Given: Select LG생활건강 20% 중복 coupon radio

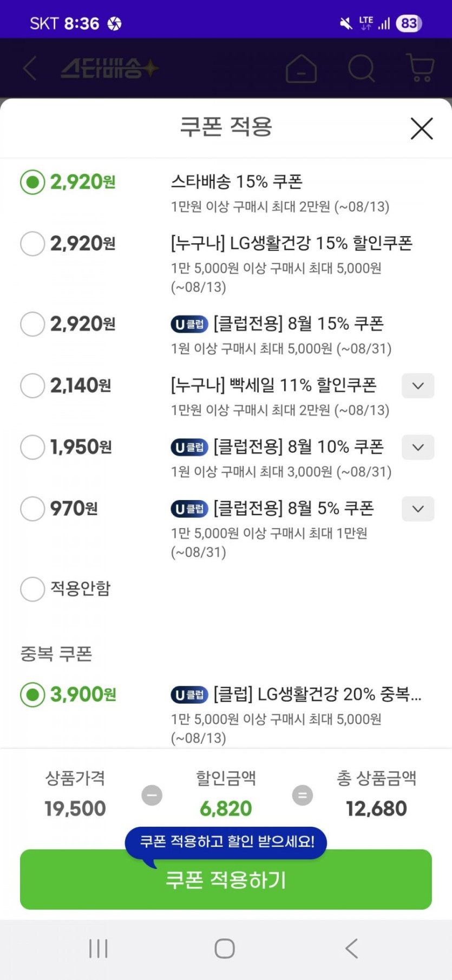Looking at the screenshot, I should (x=32, y=695).
